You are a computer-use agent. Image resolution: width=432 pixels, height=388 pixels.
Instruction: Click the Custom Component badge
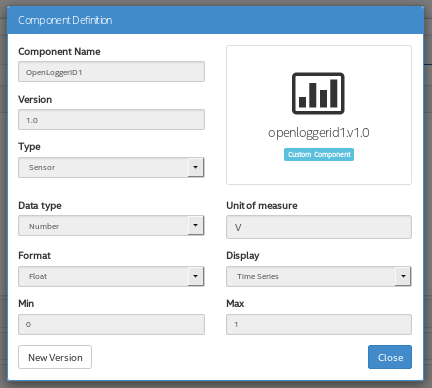319,155
